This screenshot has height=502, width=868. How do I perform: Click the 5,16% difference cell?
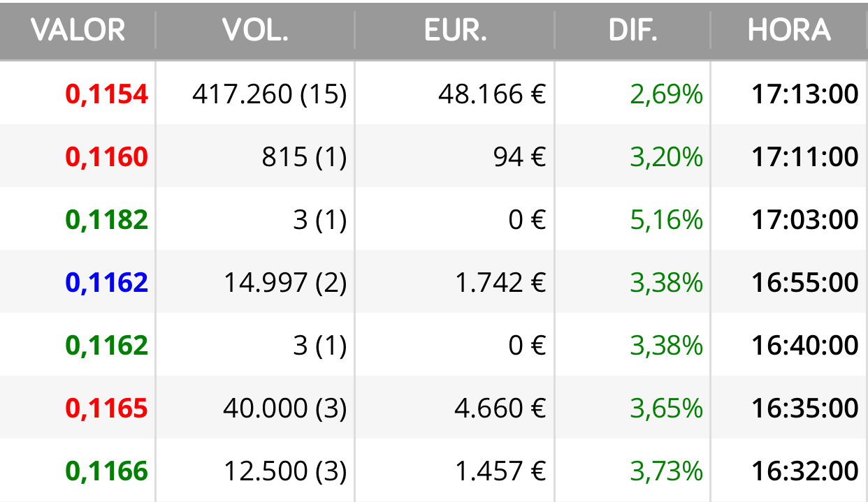(666, 219)
